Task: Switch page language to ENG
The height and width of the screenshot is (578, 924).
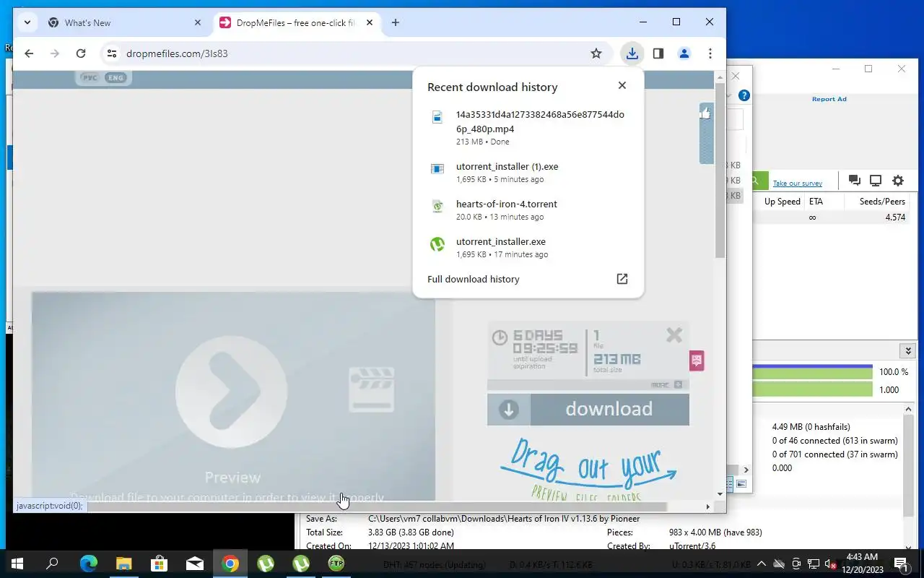Action: [x=115, y=77]
